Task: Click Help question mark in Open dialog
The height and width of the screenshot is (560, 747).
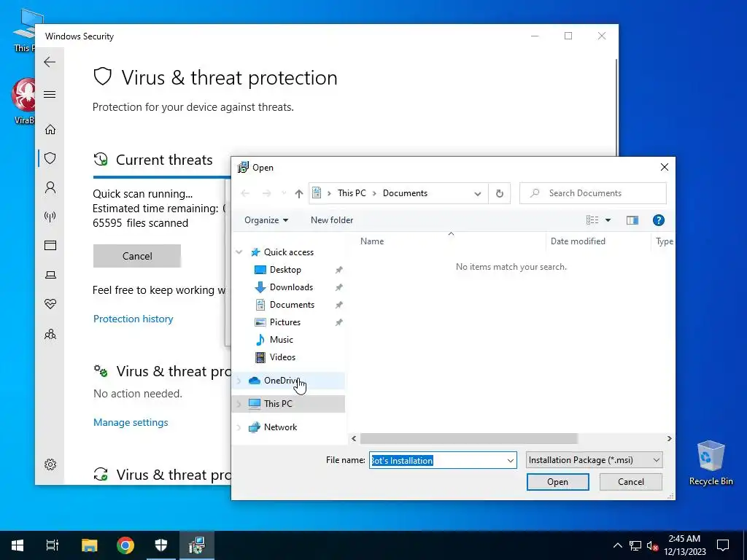Action: 659,220
